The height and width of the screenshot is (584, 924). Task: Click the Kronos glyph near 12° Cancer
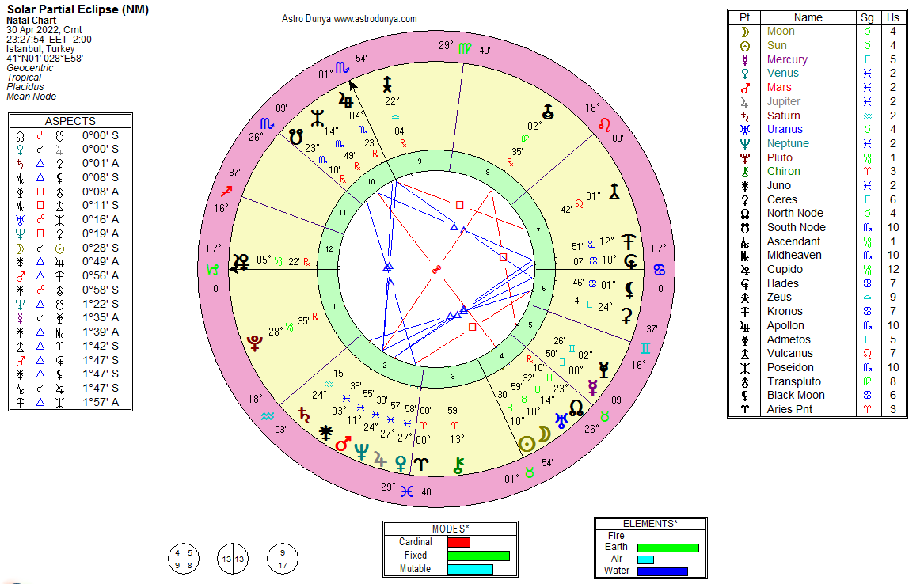tap(629, 242)
